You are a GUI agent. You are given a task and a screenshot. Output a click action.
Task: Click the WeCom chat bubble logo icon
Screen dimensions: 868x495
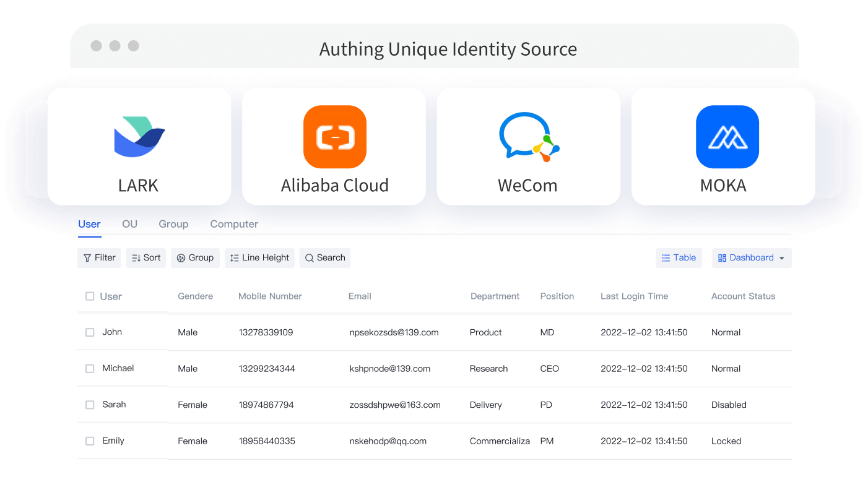(529, 137)
